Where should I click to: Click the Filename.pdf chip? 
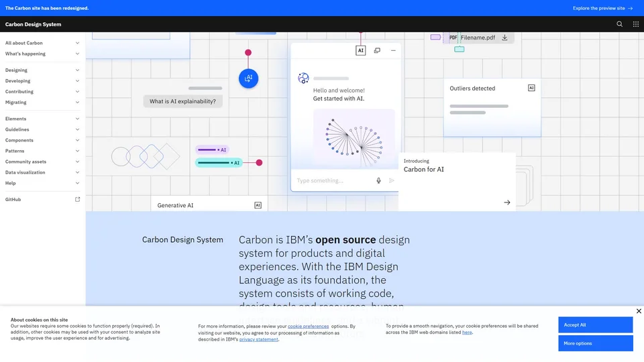[478, 38]
